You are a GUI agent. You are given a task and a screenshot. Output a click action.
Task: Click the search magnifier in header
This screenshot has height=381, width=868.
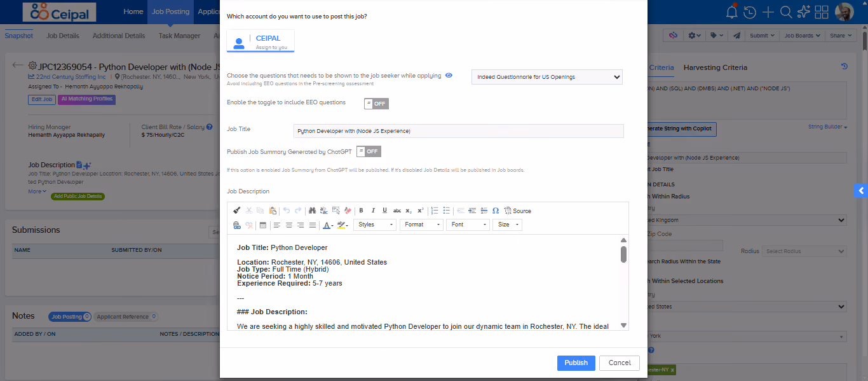point(785,12)
